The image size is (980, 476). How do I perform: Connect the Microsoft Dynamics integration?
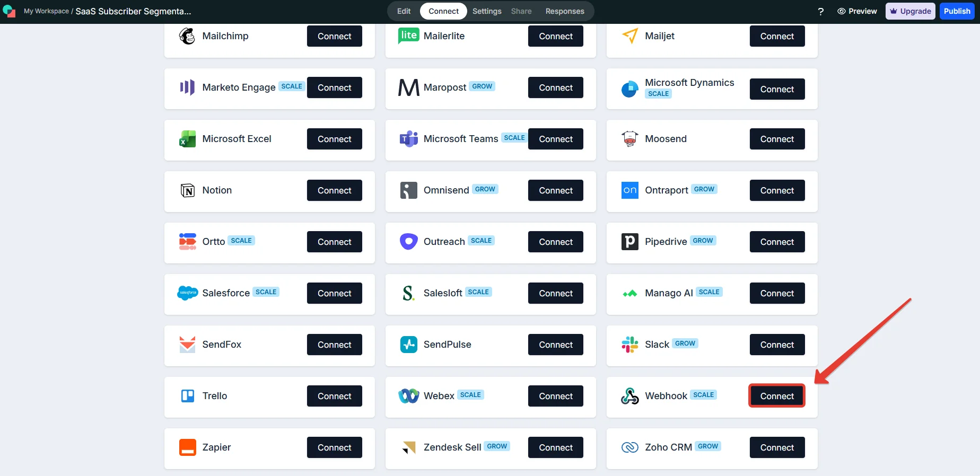point(777,89)
